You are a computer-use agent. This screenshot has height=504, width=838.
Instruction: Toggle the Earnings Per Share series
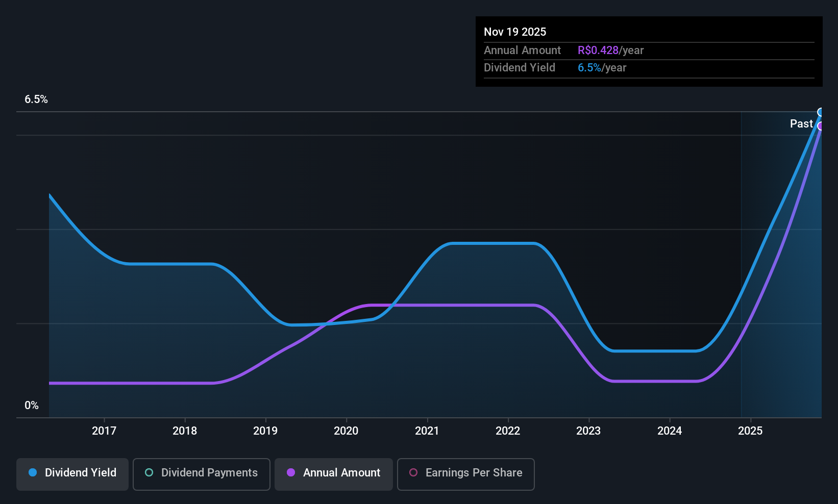pyautogui.click(x=466, y=474)
